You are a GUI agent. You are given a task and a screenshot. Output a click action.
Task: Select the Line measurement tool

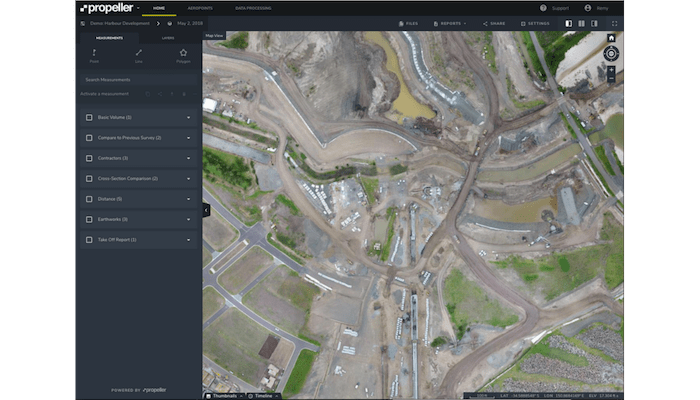pos(139,56)
